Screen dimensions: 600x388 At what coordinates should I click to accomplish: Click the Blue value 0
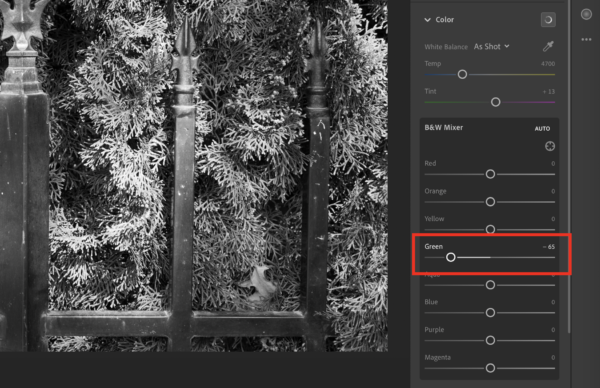(553, 302)
